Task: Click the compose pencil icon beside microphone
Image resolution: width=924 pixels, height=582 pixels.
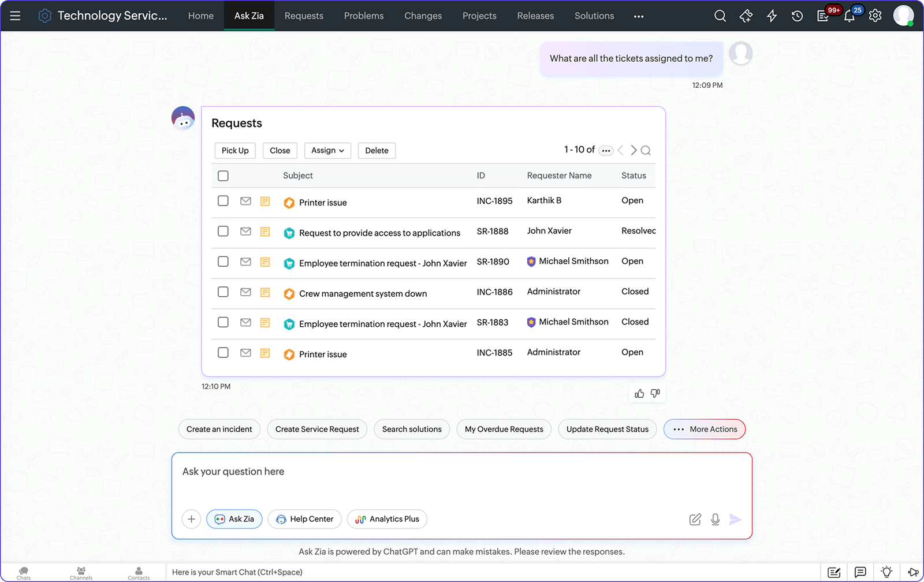Action: 695,519
